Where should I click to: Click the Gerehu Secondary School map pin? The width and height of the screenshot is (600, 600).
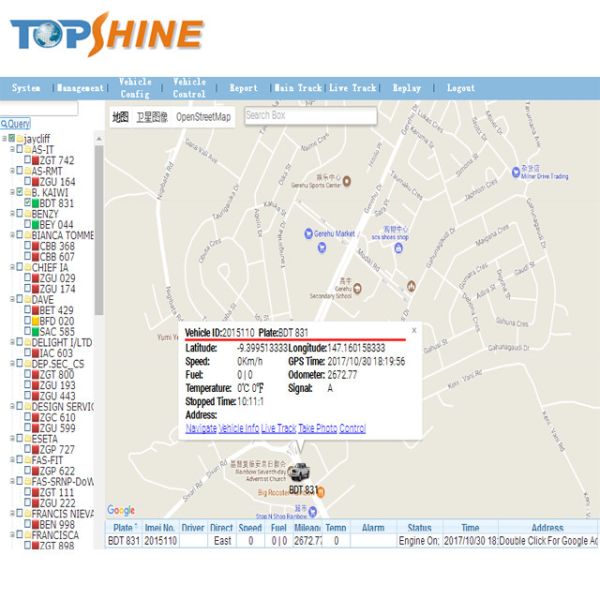coord(357,288)
